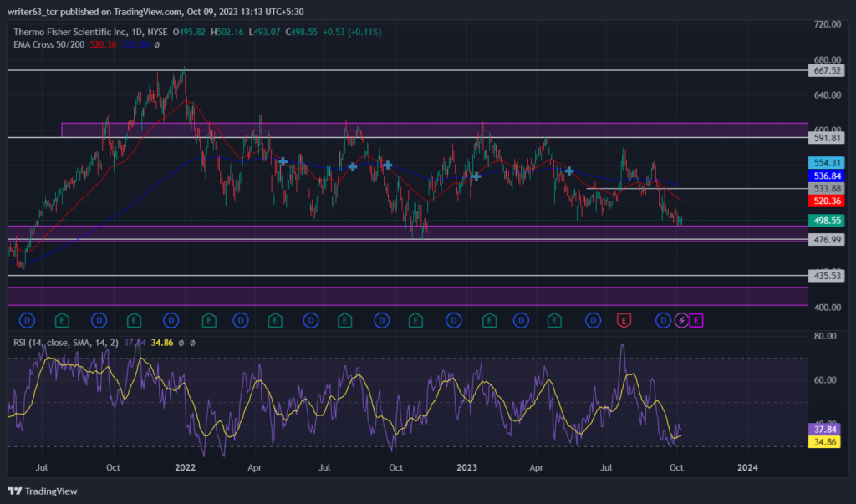Click the light blue 554.31 price label

(827, 163)
